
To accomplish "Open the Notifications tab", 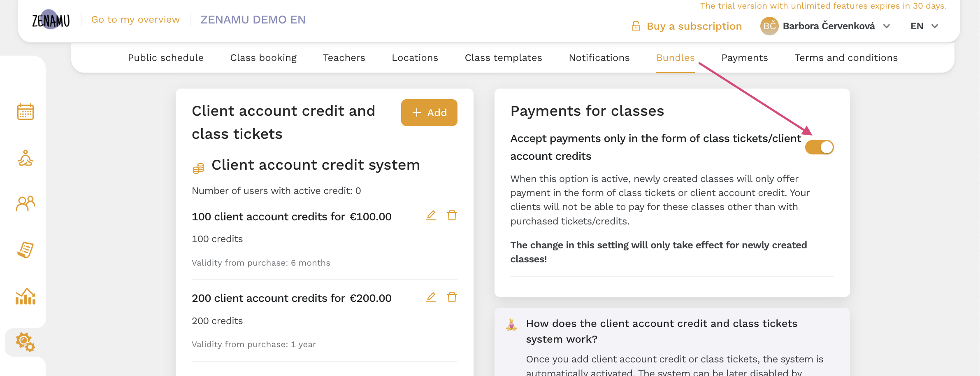I will click(x=599, y=58).
